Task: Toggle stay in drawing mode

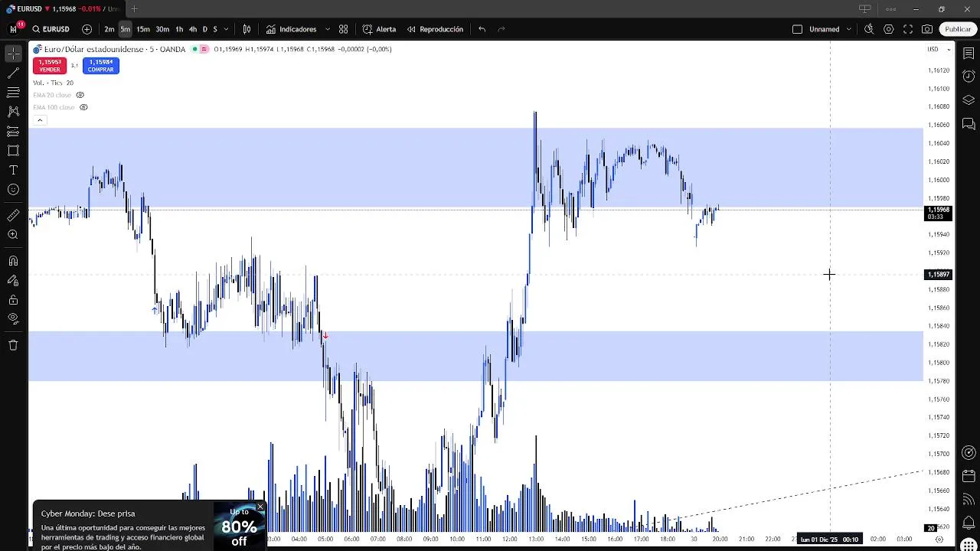Action: coord(13,280)
